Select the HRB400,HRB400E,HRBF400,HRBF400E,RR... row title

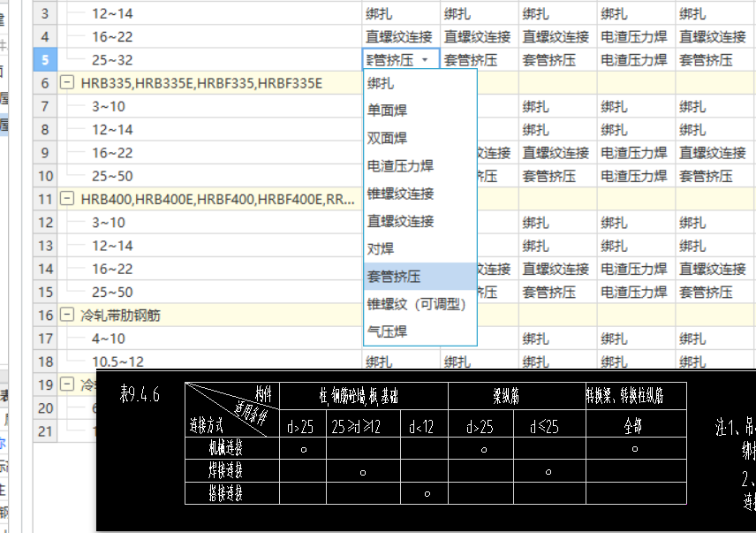click(218, 199)
